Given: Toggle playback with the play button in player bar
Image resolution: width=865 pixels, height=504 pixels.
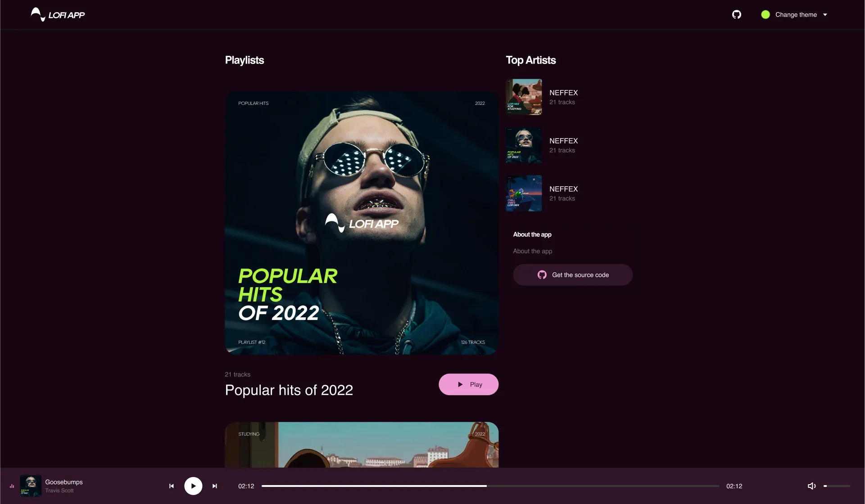Looking at the screenshot, I should (193, 486).
